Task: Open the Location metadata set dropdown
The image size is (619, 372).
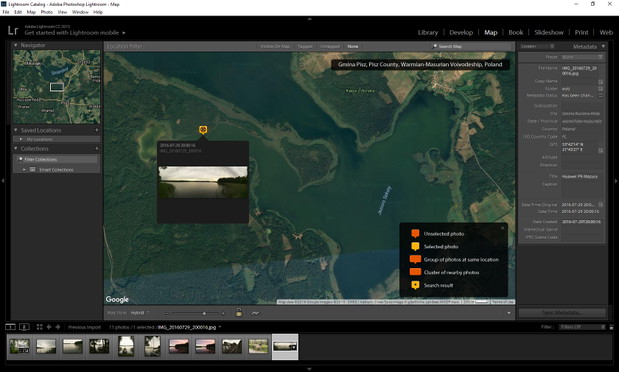Action: pos(537,46)
